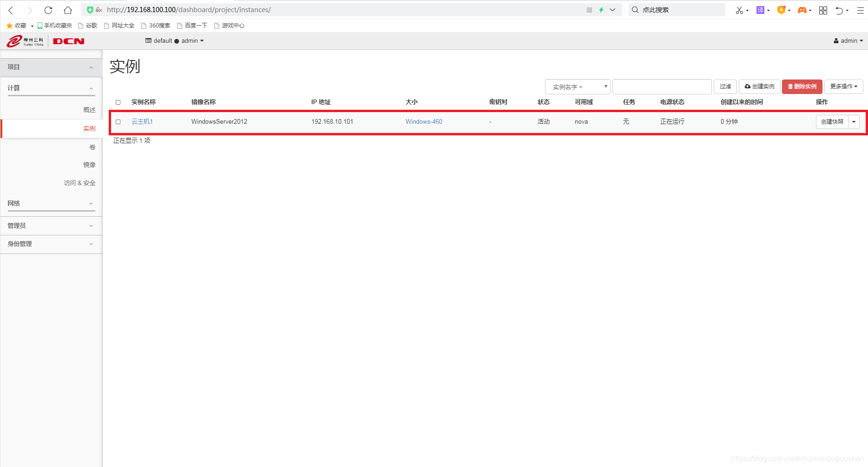The height and width of the screenshot is (467, 868).
Task: Open the 手机收藏夹 bookmark
Action: (x=55, y=26)
